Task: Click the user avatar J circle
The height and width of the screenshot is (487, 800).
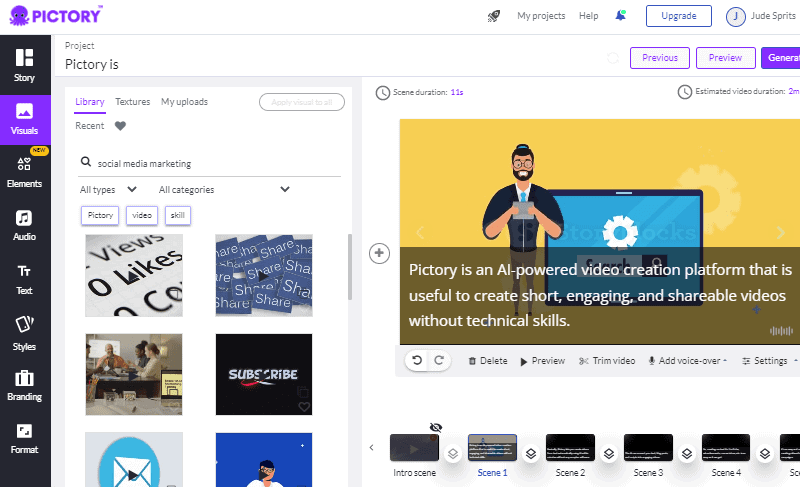Action: (x=736, y=17)
